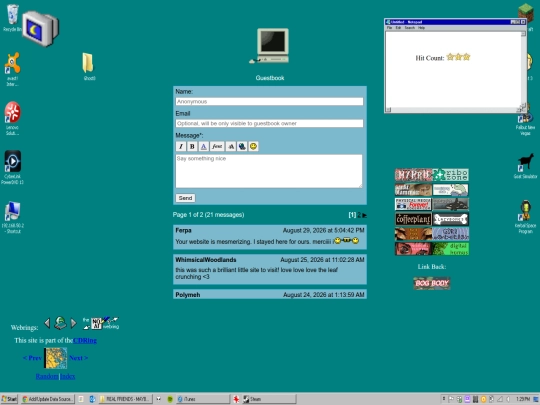Click the Start button on taskbar
The image size is (540, 405).
[9, 399]
